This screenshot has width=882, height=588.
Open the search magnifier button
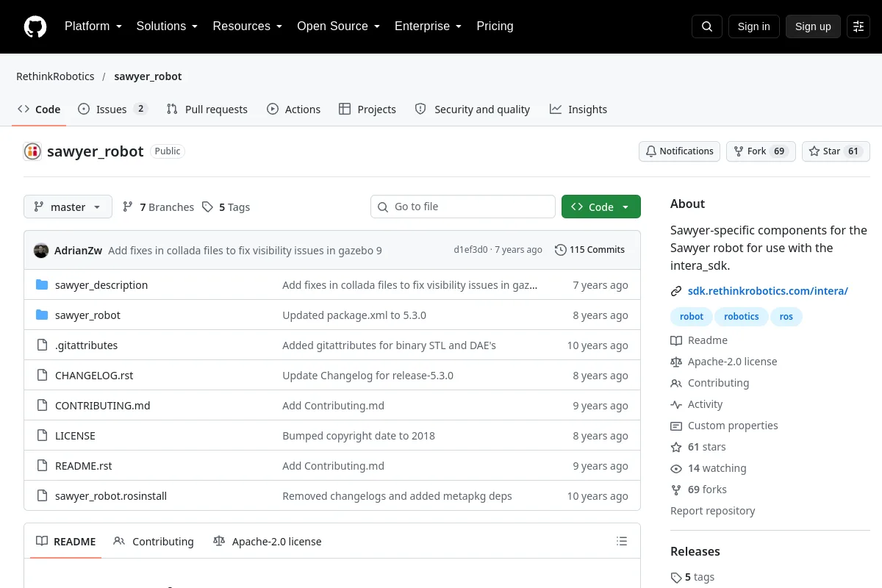click(707, 26)
